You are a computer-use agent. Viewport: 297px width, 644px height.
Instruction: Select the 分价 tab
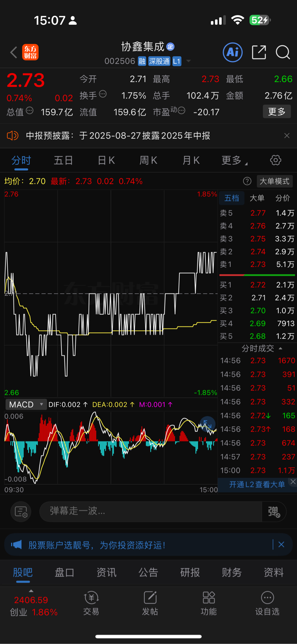tap(283, 198)
